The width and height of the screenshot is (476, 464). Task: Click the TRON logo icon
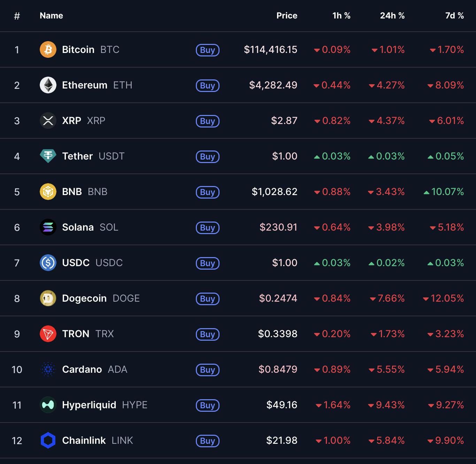coord(48,334)
